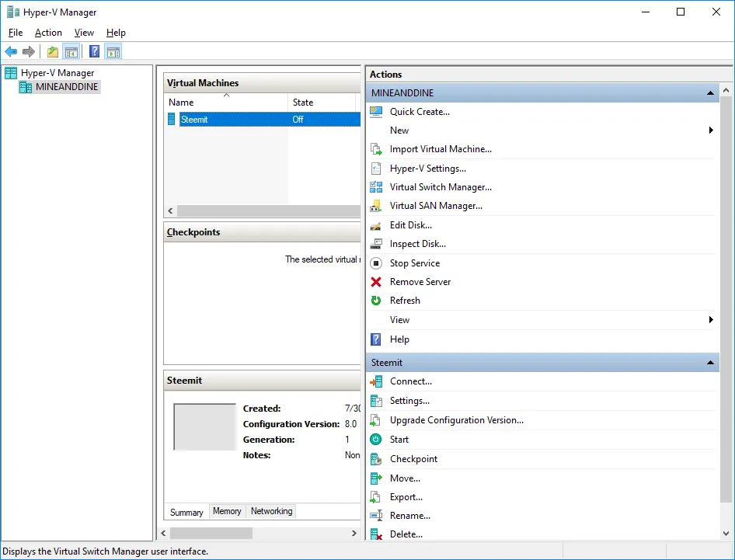This screenshot has height=560, width=735.
Task: Open the Help menu in the menu bar
Action: (x=116, y=33)
